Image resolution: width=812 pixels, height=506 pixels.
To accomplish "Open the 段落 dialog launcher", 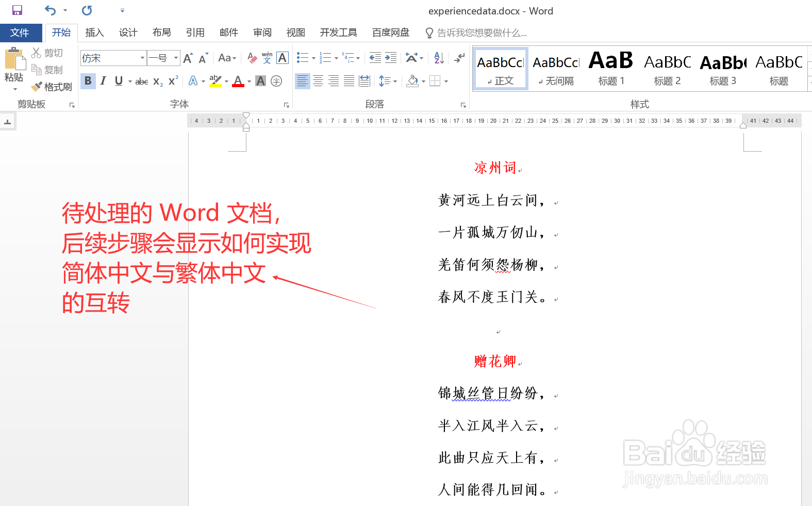I will click(463, 105).
